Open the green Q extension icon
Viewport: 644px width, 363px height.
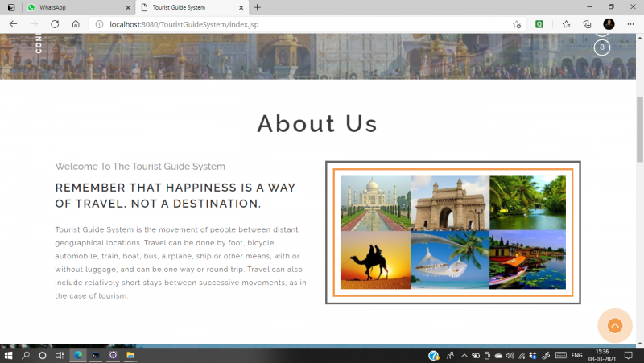coord(539,24)
